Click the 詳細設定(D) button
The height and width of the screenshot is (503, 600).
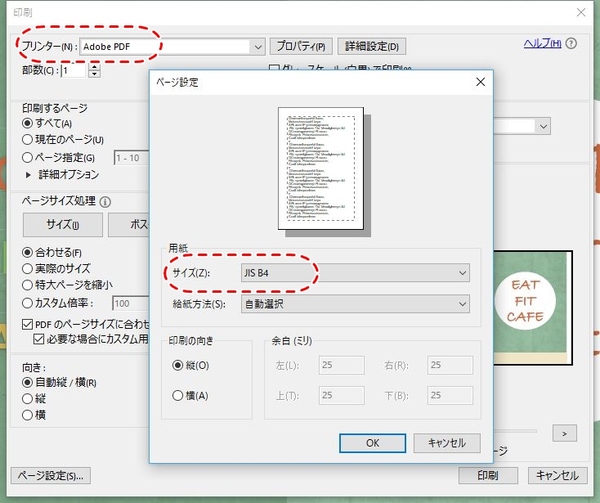pyautogui.click(x=372, y=46)
